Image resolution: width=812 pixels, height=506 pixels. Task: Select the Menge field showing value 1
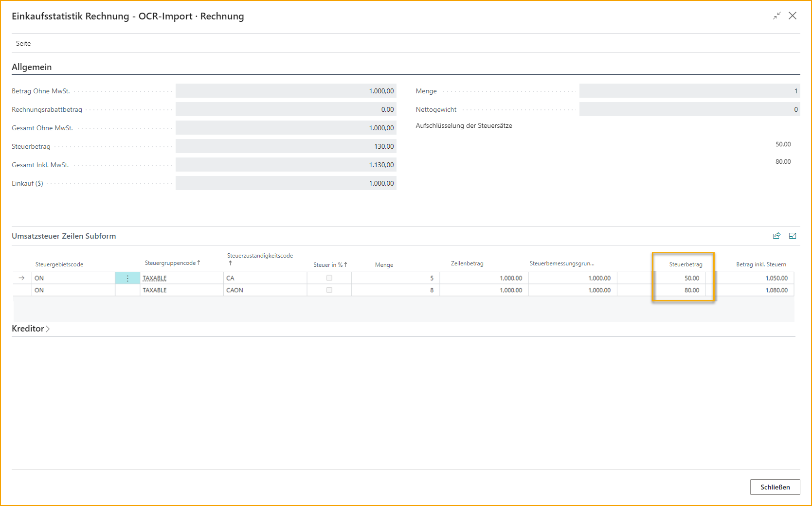pos(688,90)
